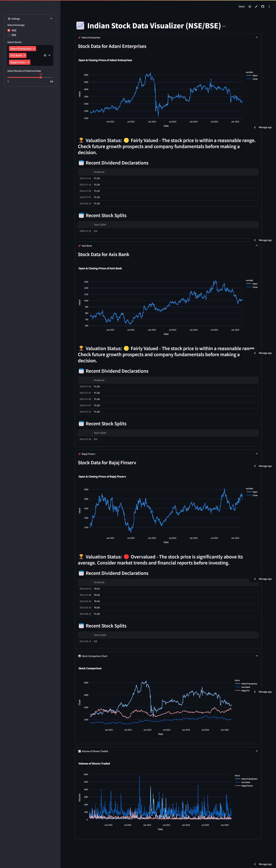The image size is (276, 868).
Task: Click the Share button
Action: tap(242, 6)
